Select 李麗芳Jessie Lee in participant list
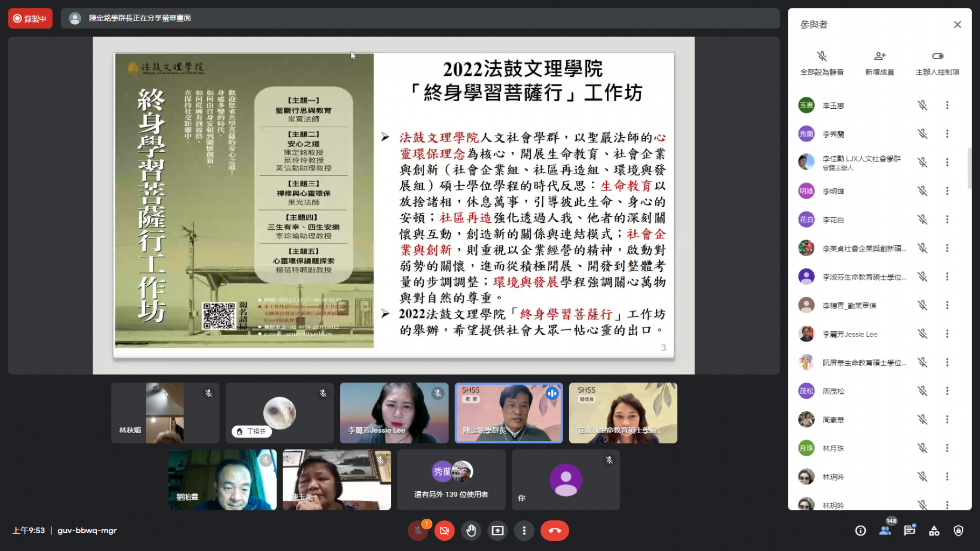Screen dimensions: 980x551 tap(850, 334)
